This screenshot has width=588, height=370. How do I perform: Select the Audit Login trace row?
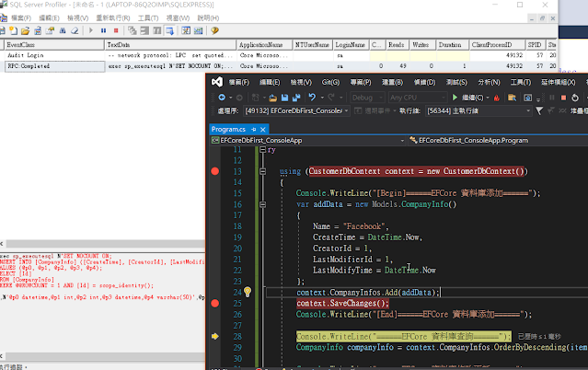(x=279, y=55)
